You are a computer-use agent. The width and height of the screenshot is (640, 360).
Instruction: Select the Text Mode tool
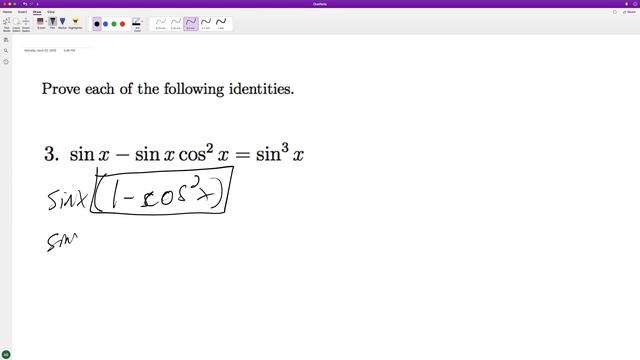click(x=7, y=24)
